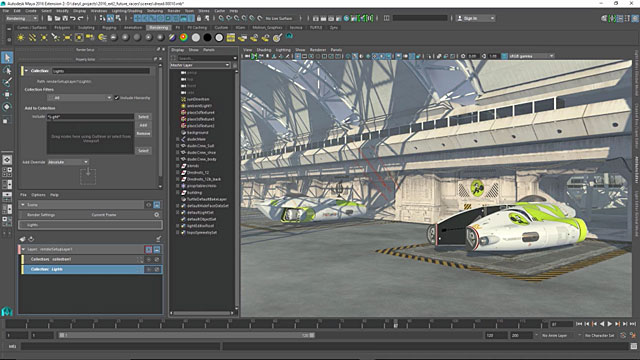Select the arrow Select tool in toolbox
This screenshot has width=640, height=360.
[7, 58]
